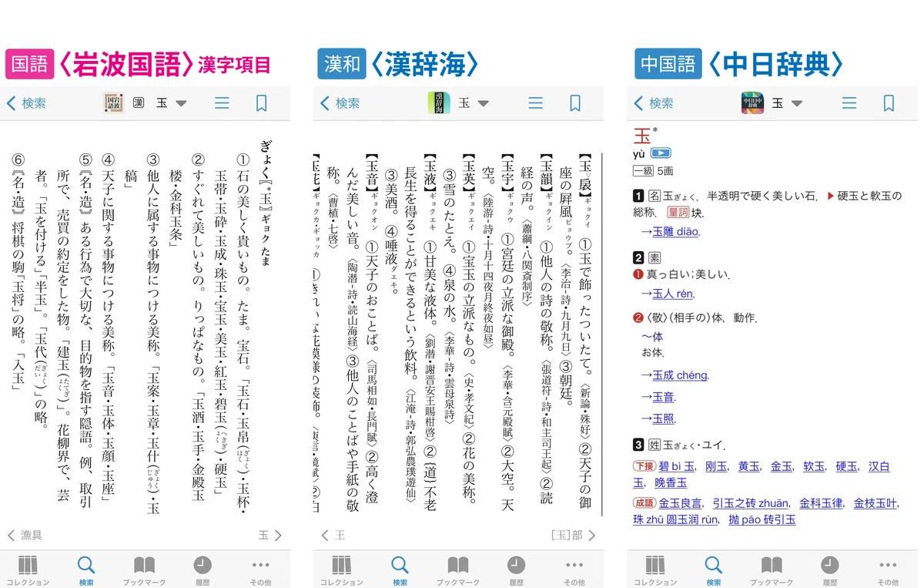Viewport: 924px width, 588px height.
Task: Tap the 漢辞海 dictionary book icon
Action: pos(439,103)
